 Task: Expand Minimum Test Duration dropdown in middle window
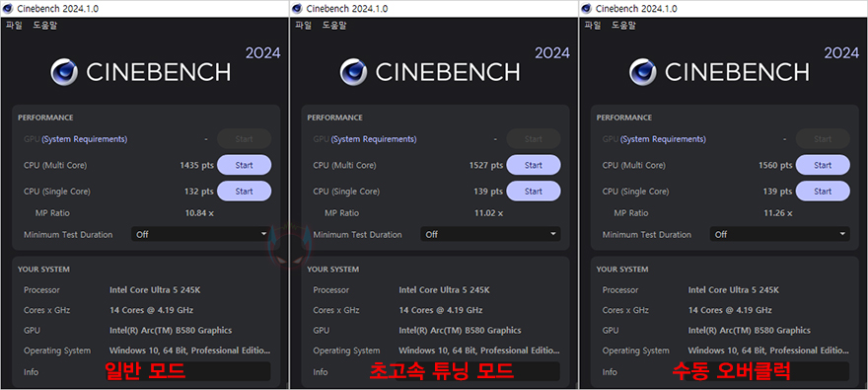pos(490,234)
